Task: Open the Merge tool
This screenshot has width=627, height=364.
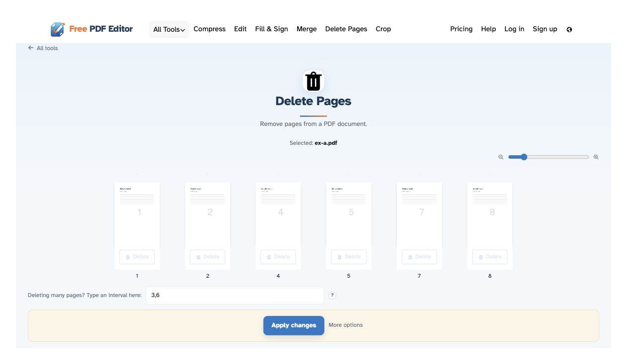Action: pyautogui.click(x=307, y=29)
